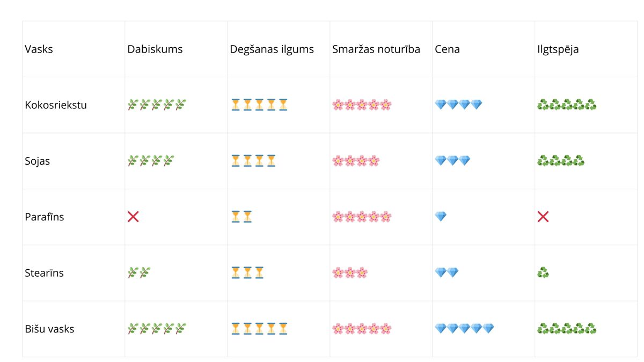This screenshot has width=644, height=362.
Task: Click the four leaf icons in Sojas row
Action: click(x=151, y=161)
